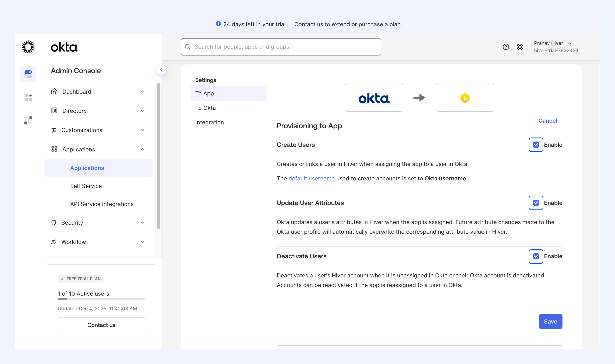Open the Admin Console toggle icon in rail
Viewport: 615px width, 364px height.
click(28, 74)
